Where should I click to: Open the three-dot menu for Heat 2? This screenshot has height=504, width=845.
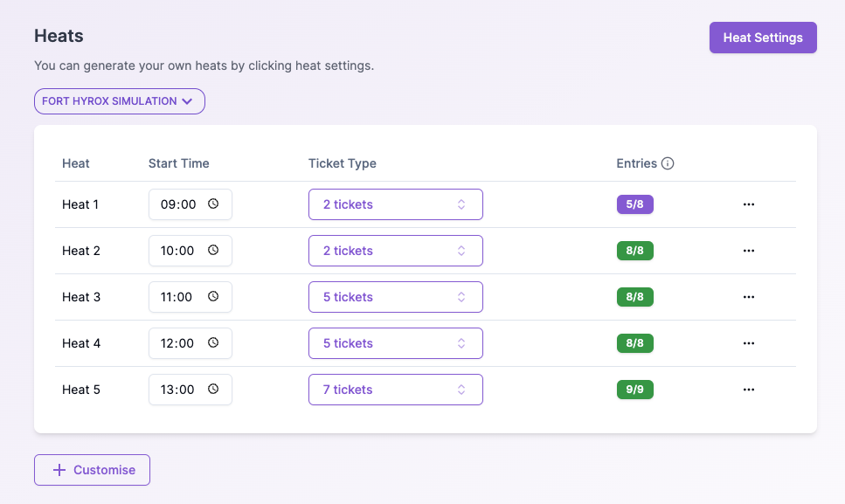point(748,251)
